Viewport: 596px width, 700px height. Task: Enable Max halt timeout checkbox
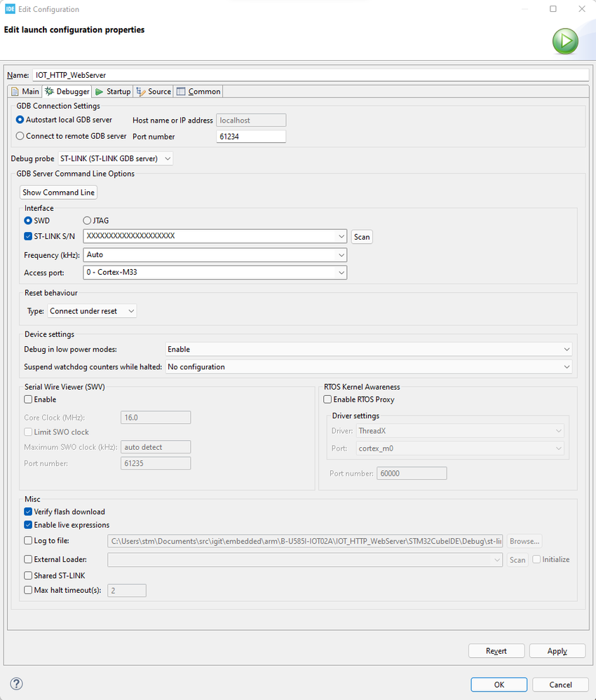click(28, 590)
